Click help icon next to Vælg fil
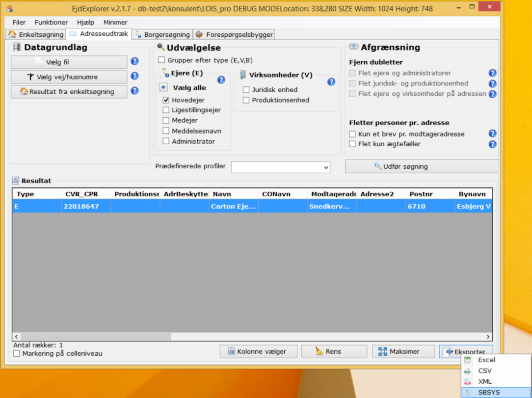This screenshot has width=532, height=398. pyautogui.click(x=134, y=62)
